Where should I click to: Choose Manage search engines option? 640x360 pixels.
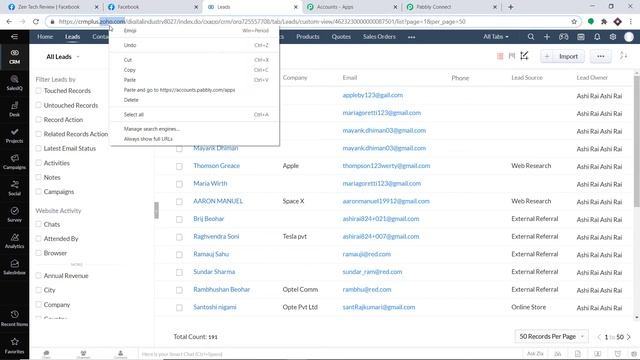[x=195, y=129]
